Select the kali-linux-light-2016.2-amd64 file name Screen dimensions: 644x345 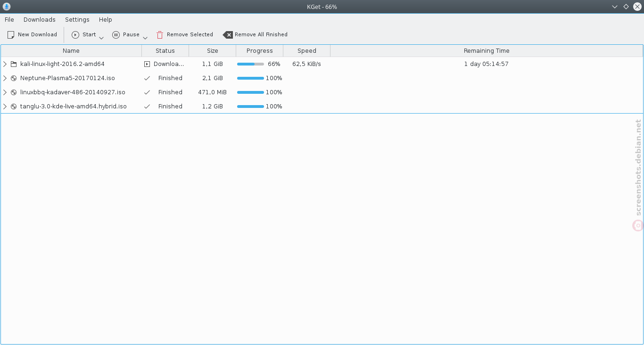click(62, 64)
